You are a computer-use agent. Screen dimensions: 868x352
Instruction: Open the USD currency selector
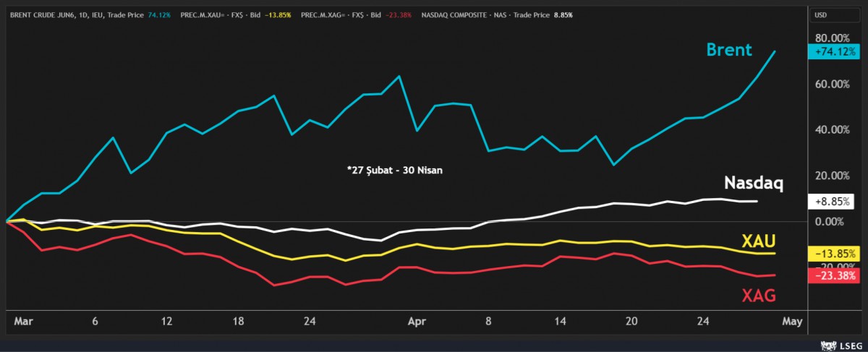[820, 14]
